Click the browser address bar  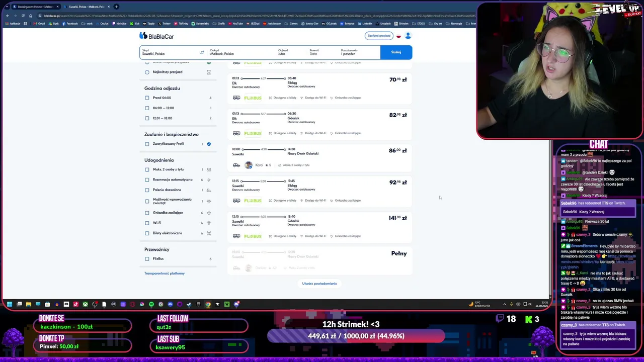pyautogui.click(x=257, y=16)
